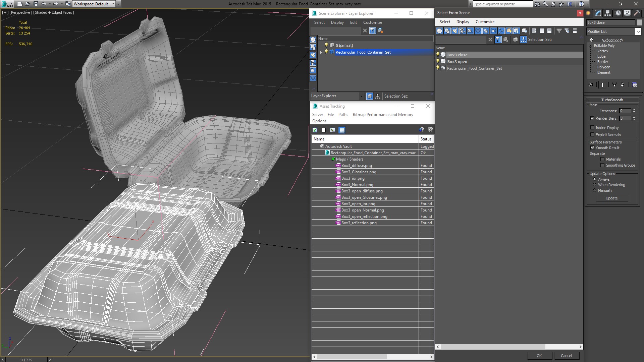Screen dimensions: 644x362
Task: Click the Customize tab in right panel
Action: click(x=485, y=22)
